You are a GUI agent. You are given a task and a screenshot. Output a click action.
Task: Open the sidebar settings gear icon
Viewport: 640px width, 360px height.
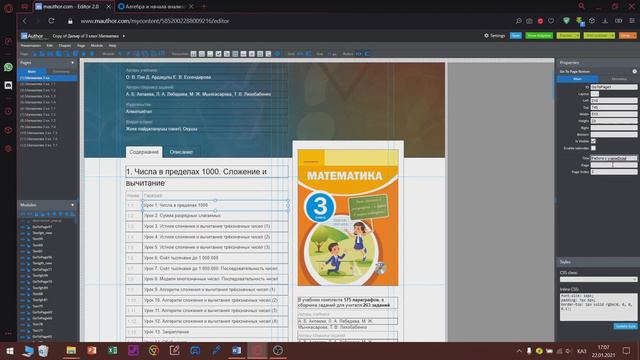pos(8,149)
